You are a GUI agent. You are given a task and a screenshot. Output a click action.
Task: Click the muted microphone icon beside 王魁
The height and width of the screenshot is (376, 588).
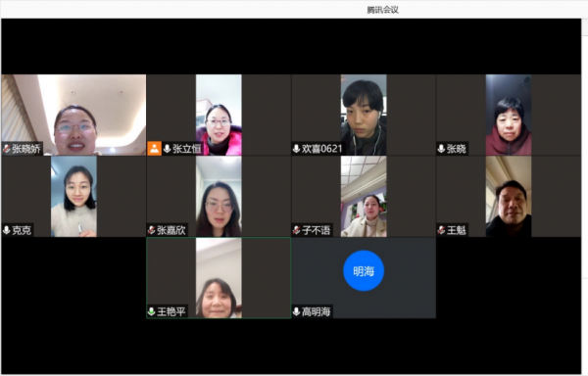pos(441,230)
